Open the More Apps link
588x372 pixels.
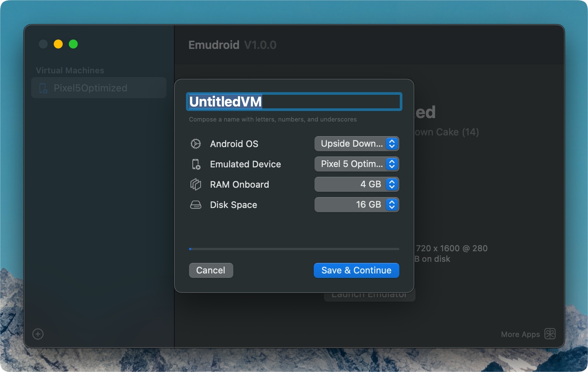(520, 334)
